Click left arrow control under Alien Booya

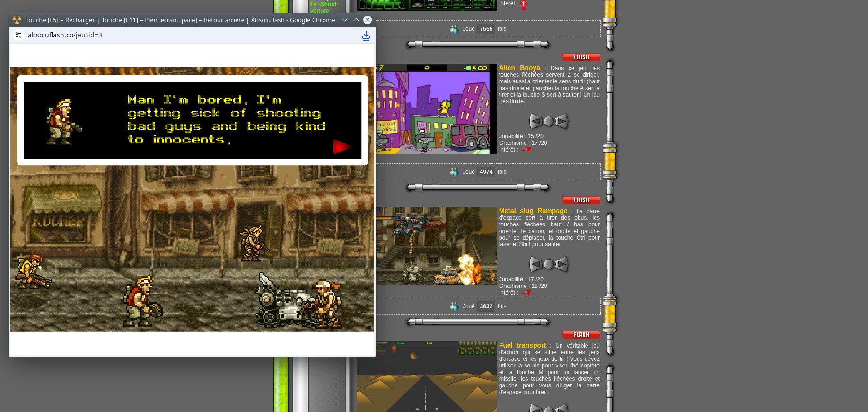click(x=535, y=122)
